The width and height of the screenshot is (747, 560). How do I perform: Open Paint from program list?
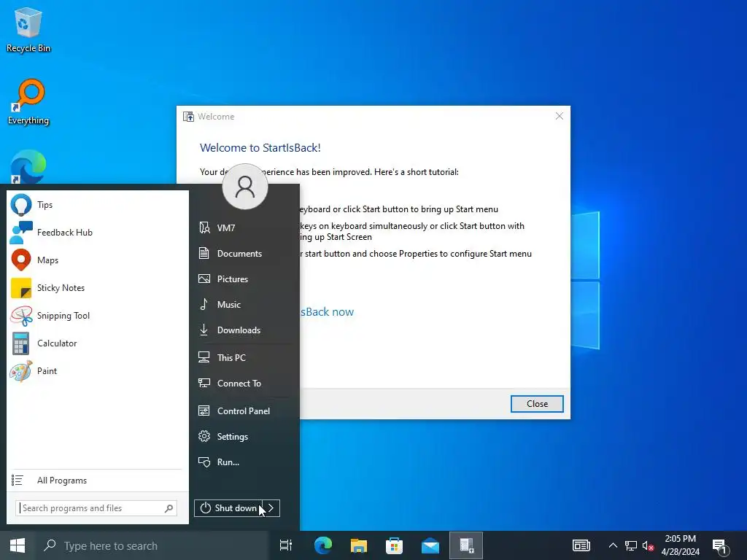coord(98,370)
